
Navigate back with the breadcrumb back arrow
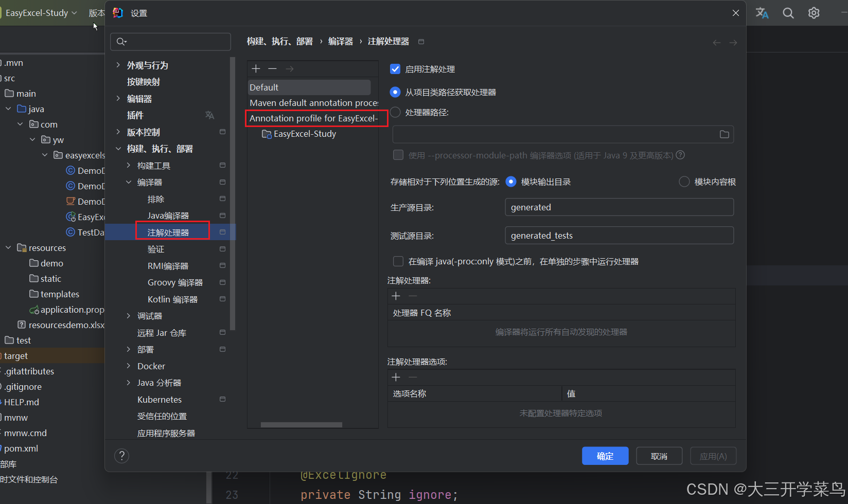(x=716, y=43)
